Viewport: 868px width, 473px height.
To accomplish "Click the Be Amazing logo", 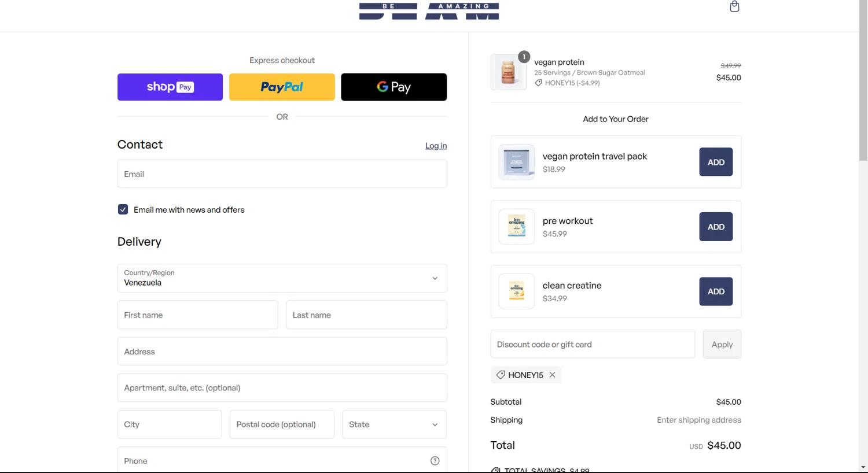I will coord(429,11).
